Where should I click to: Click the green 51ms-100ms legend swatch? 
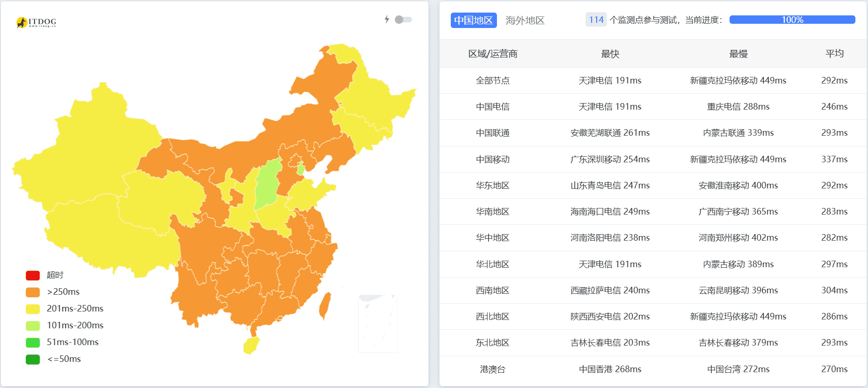click(33, 342)
